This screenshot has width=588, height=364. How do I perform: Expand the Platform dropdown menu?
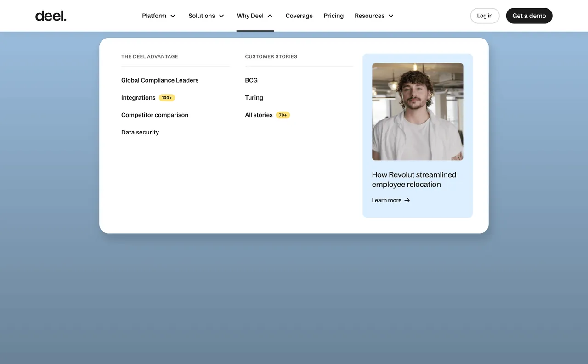coord(158,16)
